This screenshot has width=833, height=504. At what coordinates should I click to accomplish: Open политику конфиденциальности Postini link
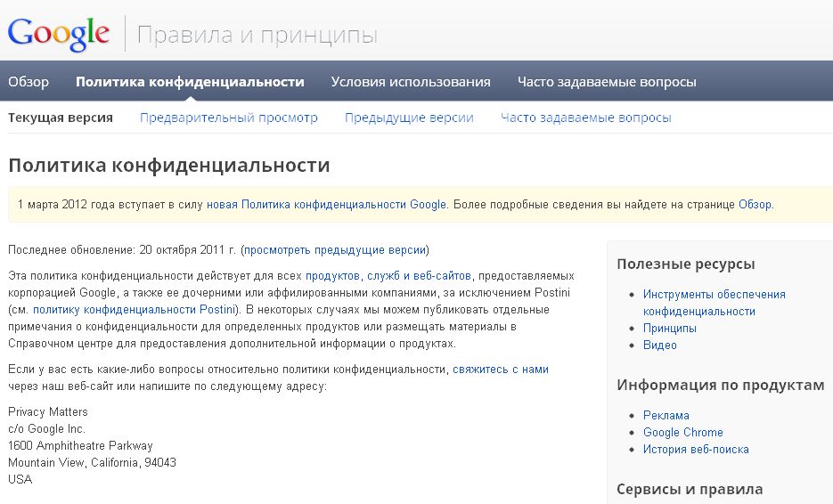pyautogui.click(x=135, y=310)
